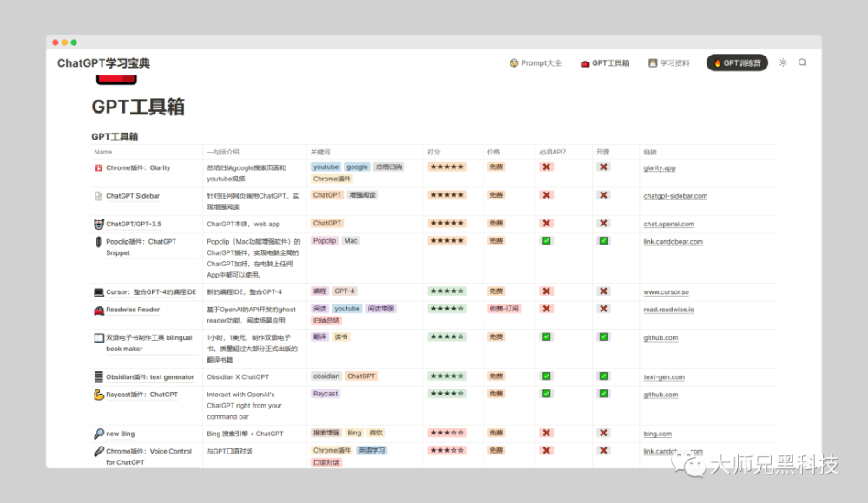Click the 开源 column header
This screenshot has height=503, width=868.
point(603,152)
